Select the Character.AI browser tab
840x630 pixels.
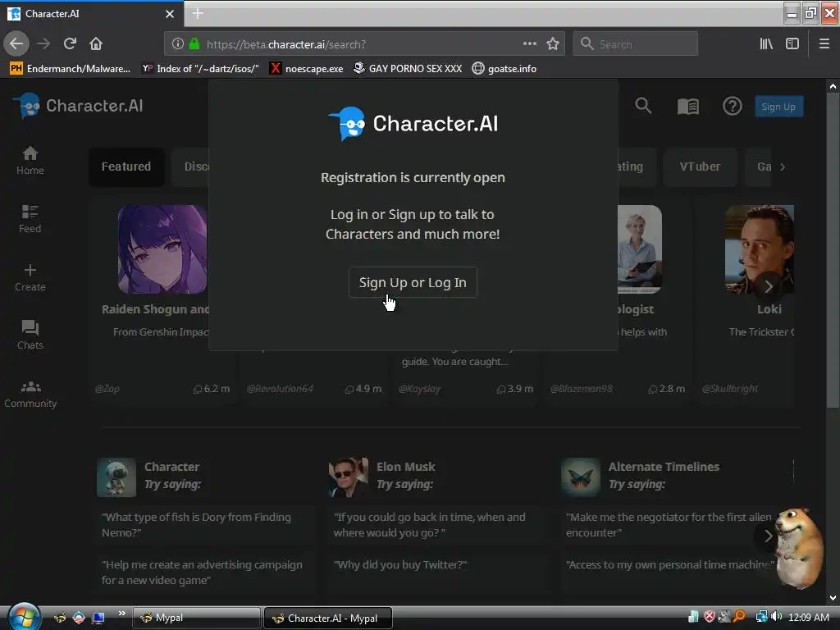click(x=92, y=14)
